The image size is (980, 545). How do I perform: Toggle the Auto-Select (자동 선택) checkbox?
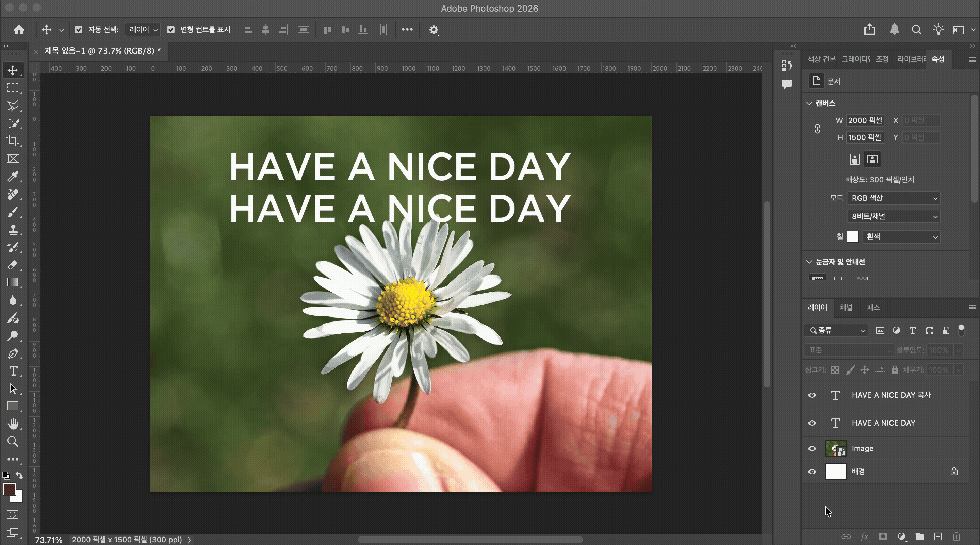pos(78,30)
